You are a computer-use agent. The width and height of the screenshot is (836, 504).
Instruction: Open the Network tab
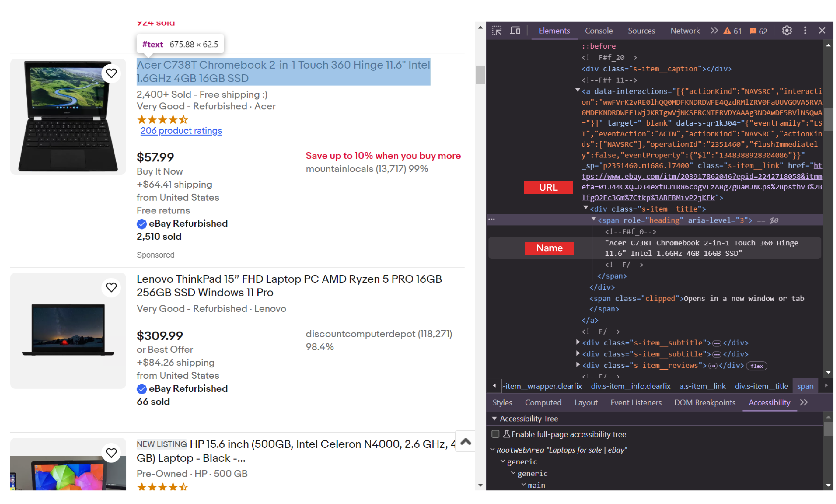685,31
